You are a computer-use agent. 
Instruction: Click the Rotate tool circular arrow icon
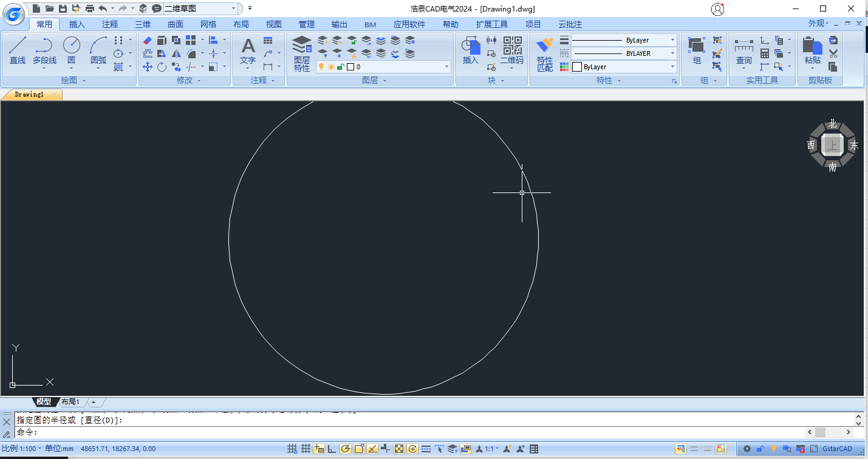click(x=162, y=67)
